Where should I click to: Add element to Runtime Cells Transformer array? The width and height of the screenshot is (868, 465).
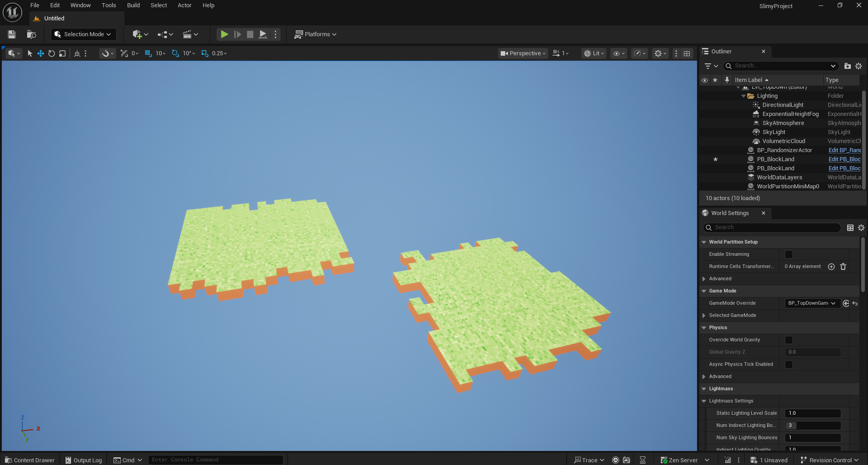(831, 267)
